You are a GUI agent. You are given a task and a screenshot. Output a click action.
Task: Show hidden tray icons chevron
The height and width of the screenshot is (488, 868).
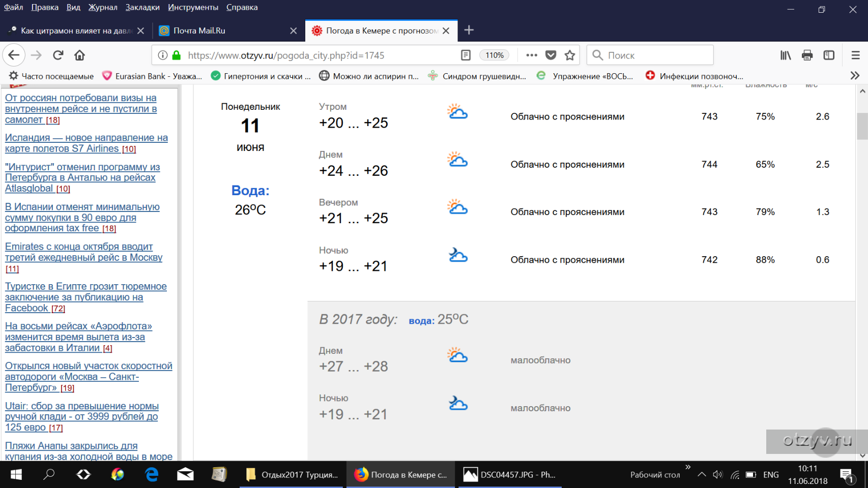tap(702, 474)
